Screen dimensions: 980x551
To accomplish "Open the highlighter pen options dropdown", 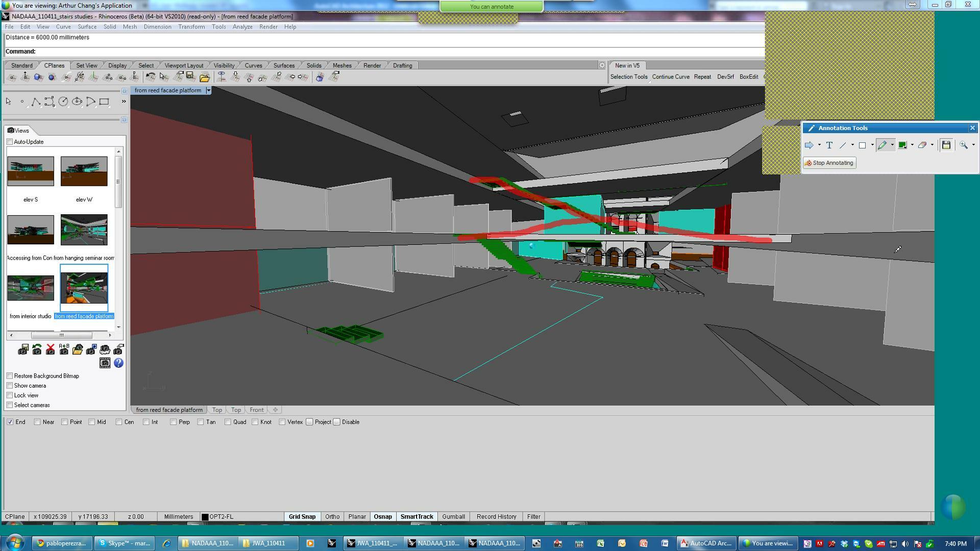I will (893, 145).
